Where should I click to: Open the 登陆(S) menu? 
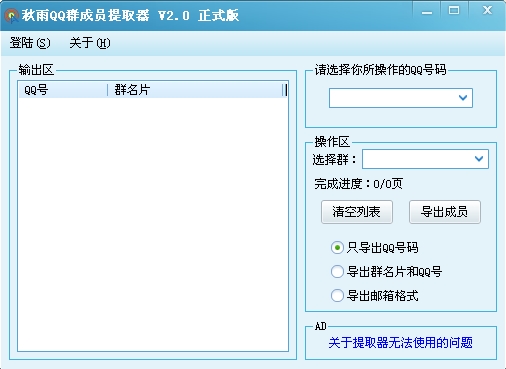click(30, 43)
